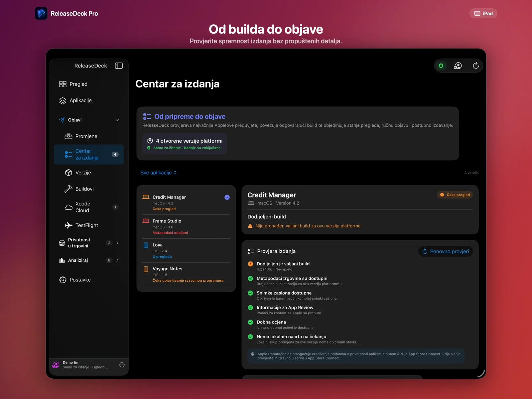Image resolution: width=532 pixels, height=399 pixels.
Task: Collapse the Objavi section chevron
Action: coord(117,120)
